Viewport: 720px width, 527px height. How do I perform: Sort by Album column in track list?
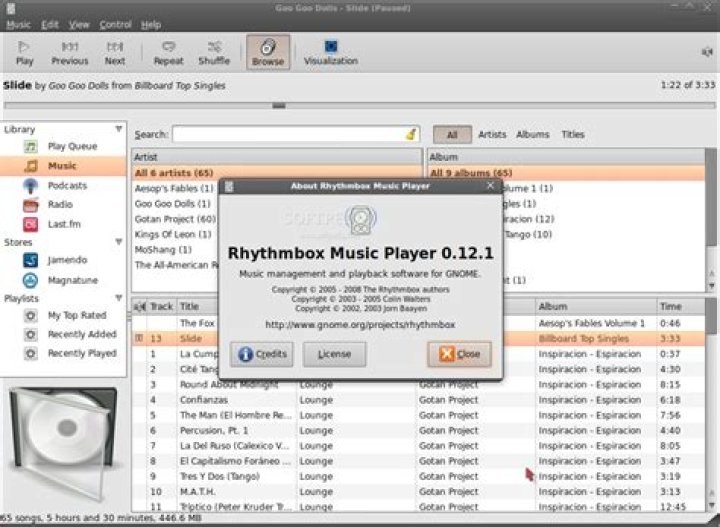[x=596, y=306]
